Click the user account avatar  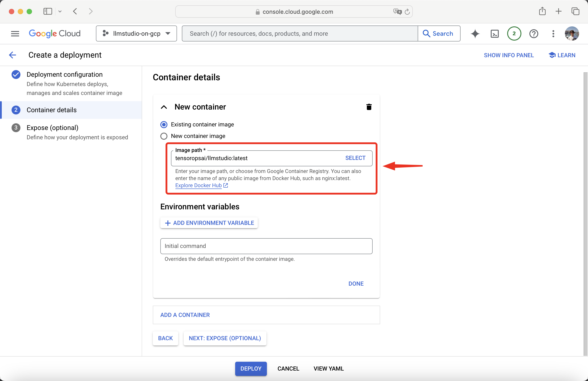[572, 33]
